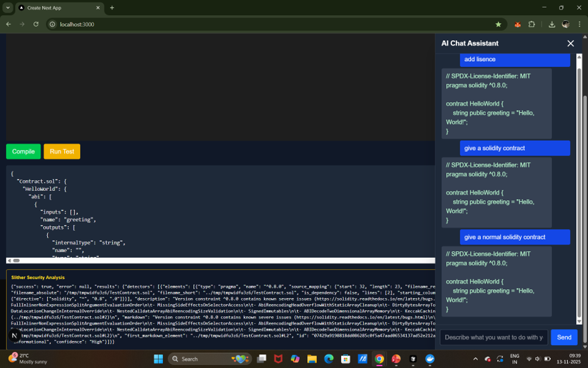Screen dimensions: 588x368
Task: Open the Chrome three-dot menu
Action: tap(579, 25)
